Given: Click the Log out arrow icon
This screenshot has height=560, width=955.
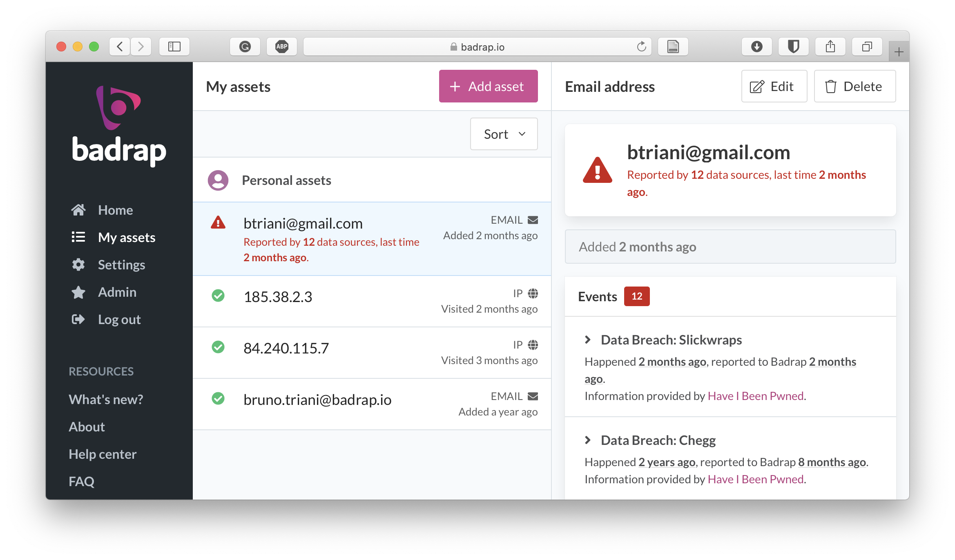Looking at the screenshot, I should tap(78, 319).
